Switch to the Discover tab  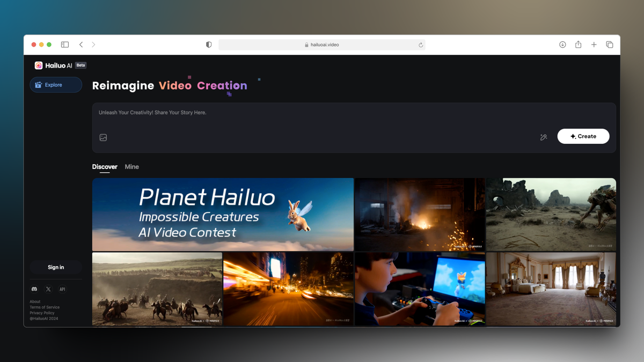pyautogui.click(x=105, y=167)
